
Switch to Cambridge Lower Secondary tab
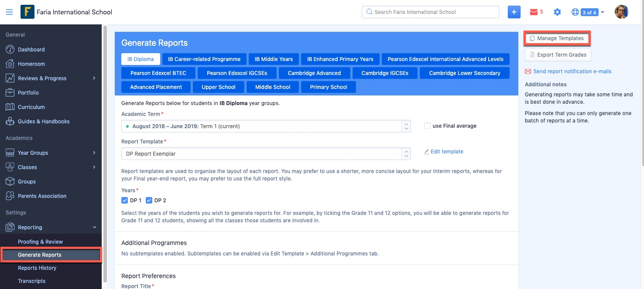(465, 73)
